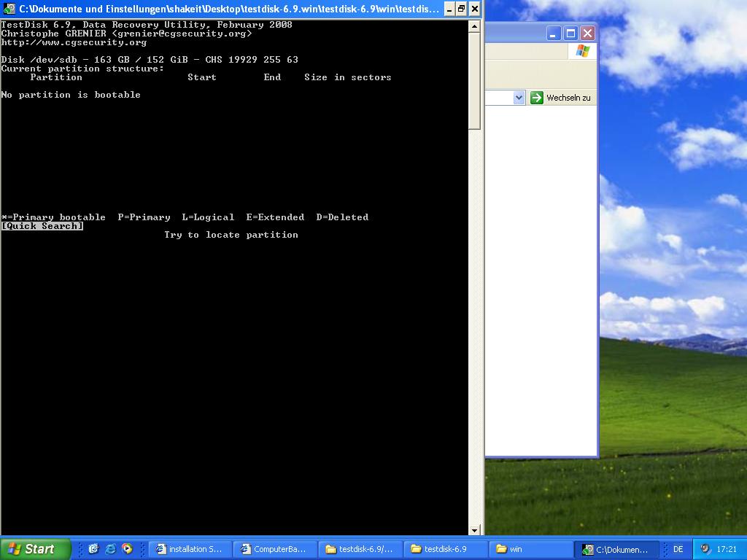Switch to win folder taskbar item
Screen dimensions: 747x560
[x=531, y=549]
